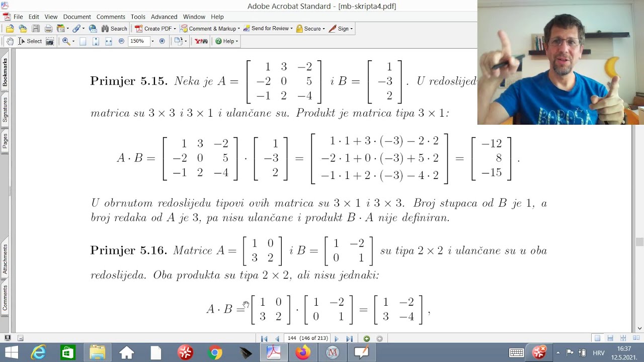The height and width of the screenshot is (362, 644).
Task: Click the HRV language indicator
Action: tap(598, 353)
